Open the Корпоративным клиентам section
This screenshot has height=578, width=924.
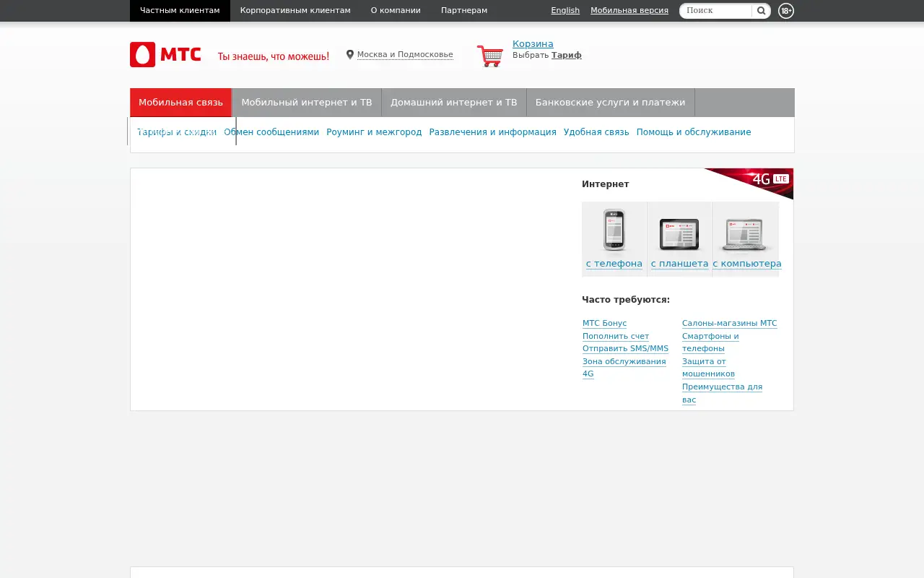(x=295, y=11)
